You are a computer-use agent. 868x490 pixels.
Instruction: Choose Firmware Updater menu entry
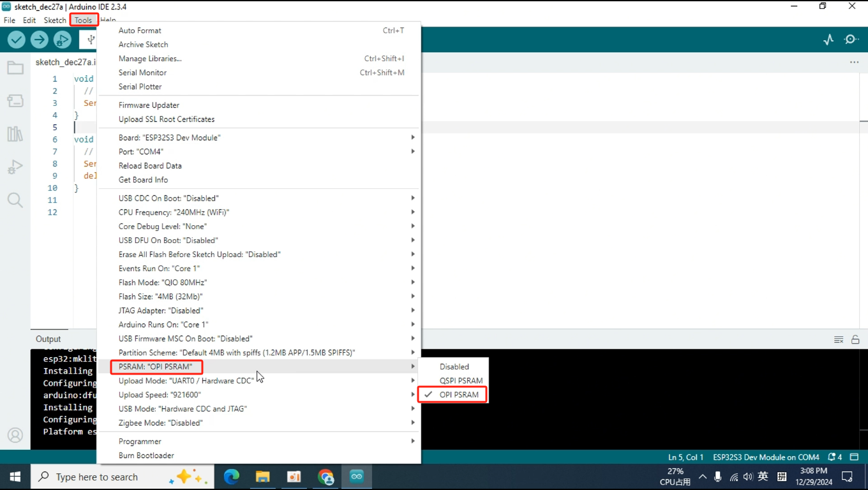[x=258, y=105]
